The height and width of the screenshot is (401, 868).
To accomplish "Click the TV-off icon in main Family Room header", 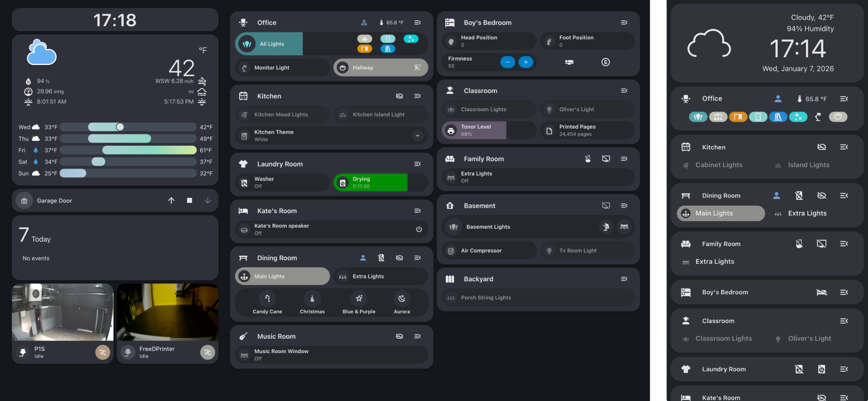I will [606, 159].
